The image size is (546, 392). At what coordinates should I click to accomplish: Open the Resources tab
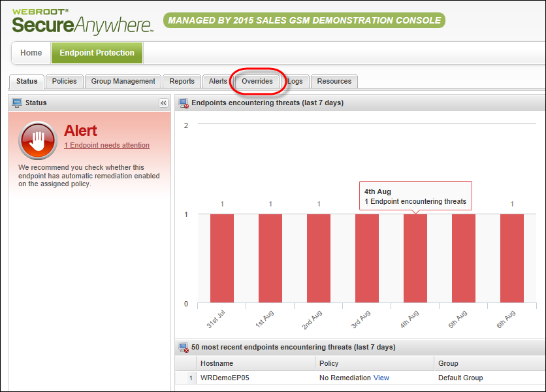pos(334,81)
